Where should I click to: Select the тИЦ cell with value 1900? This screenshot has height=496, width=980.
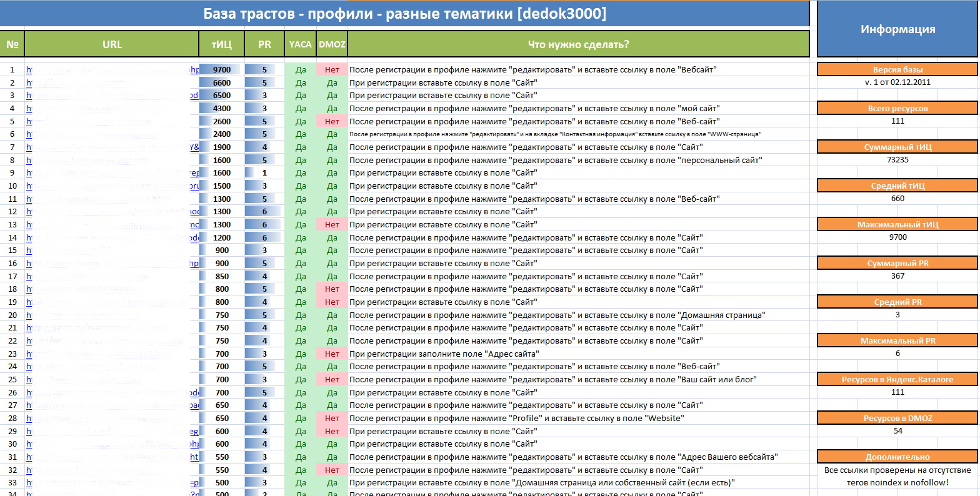221,147
